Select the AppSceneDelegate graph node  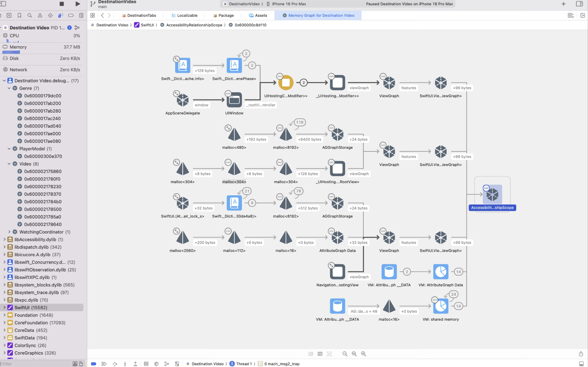pos(183,100)
